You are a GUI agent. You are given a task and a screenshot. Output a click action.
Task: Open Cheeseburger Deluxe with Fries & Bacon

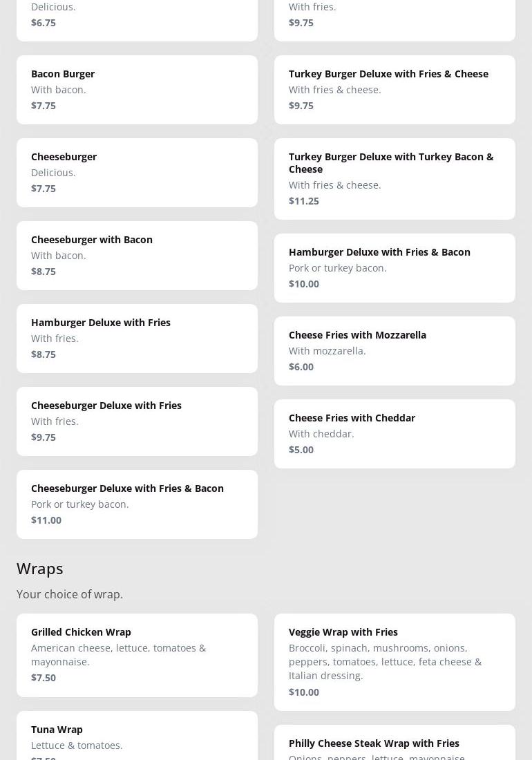pos(137,504)
